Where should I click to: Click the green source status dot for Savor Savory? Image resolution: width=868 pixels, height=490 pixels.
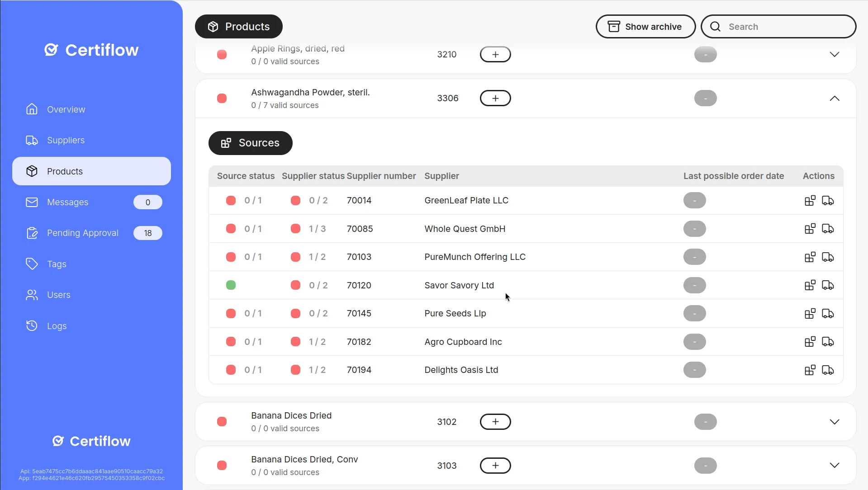pos(231,285)
